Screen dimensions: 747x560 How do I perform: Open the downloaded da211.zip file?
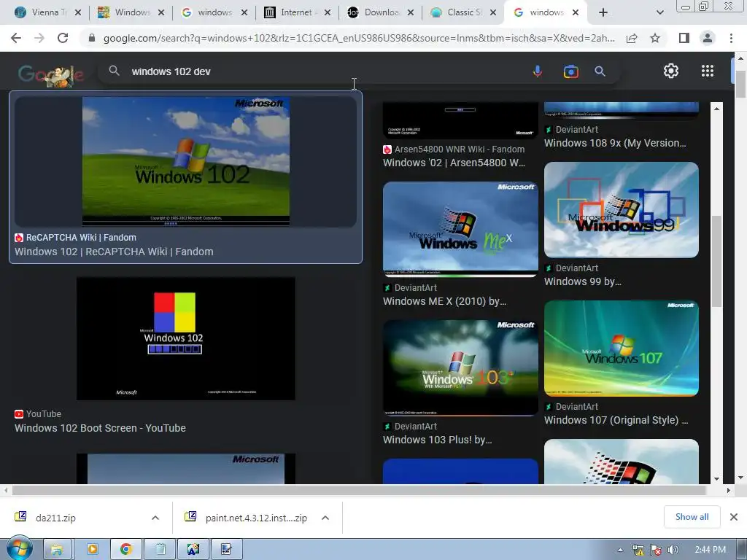(x=55, y=518)
